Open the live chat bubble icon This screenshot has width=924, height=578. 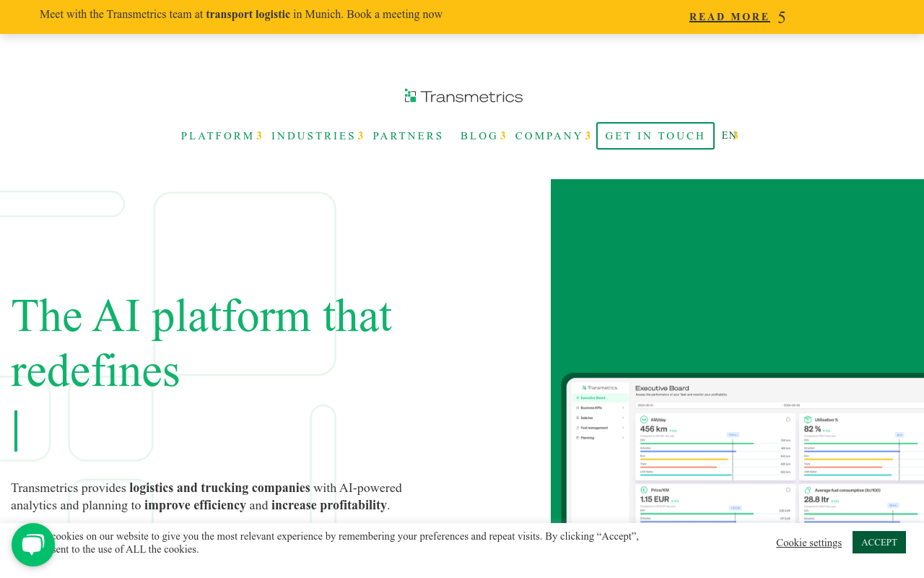pos(33,545)
